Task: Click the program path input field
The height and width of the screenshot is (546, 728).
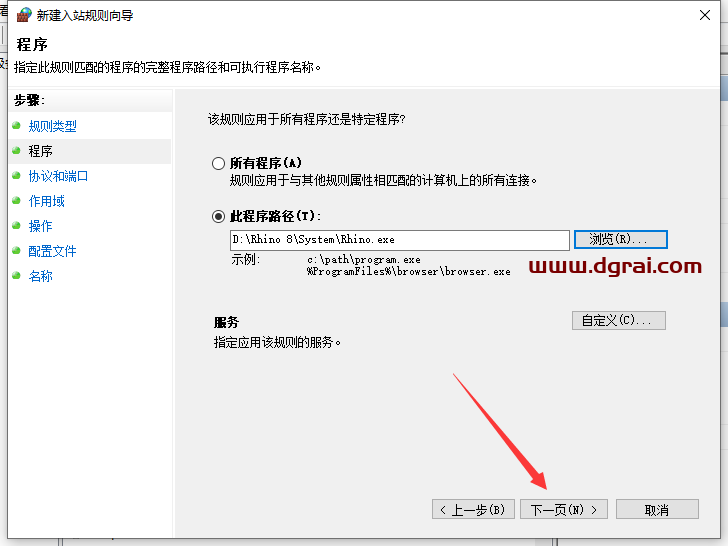Action: [399, 240]
